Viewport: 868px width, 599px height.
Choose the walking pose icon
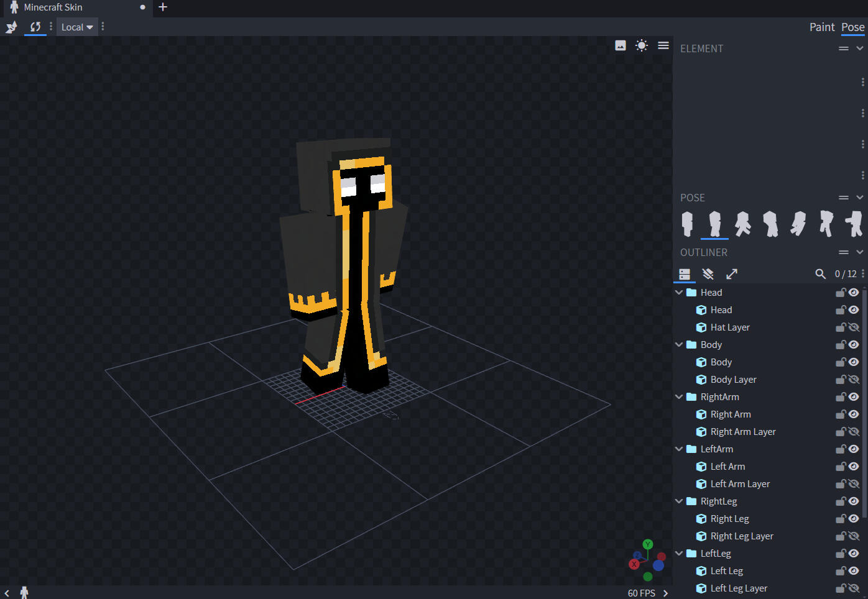click(742, 224)
